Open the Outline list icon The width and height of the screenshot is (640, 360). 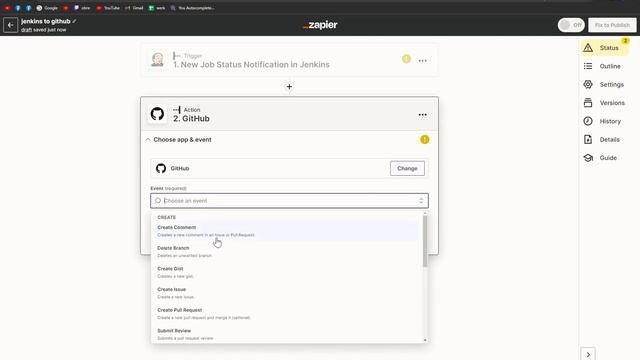coord(588,66)
